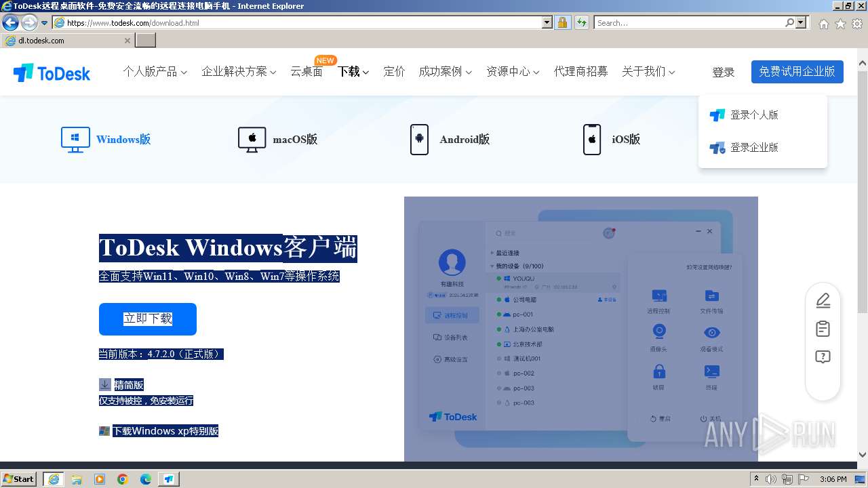Screen dimensions: 868x488
Task: Click the security lock icon in address bar
Action: point(562,22)
